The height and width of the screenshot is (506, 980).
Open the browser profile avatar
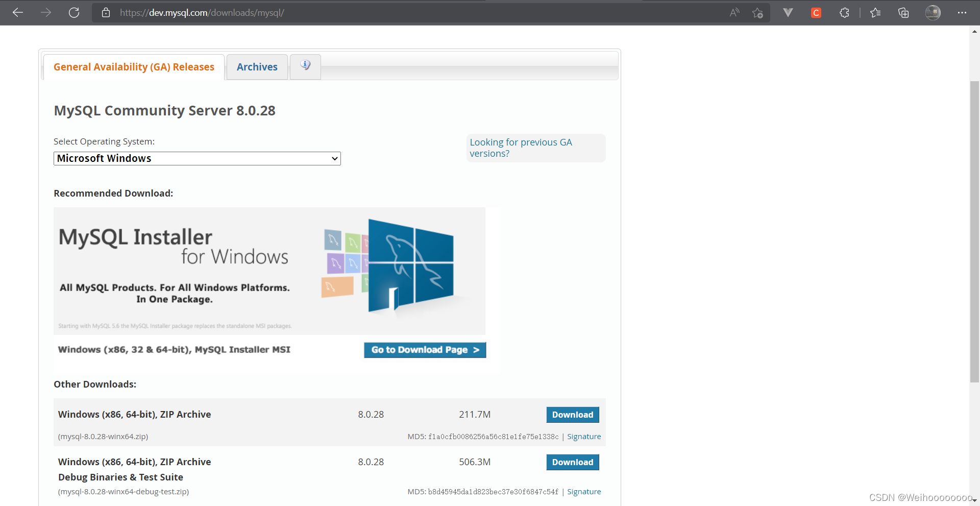tap(933, 13)
